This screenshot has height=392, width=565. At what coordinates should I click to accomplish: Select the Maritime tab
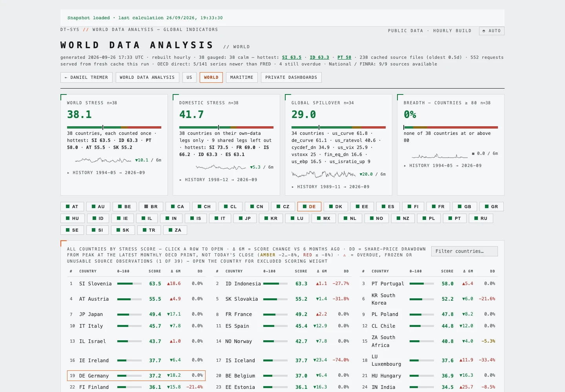point(242,78)
